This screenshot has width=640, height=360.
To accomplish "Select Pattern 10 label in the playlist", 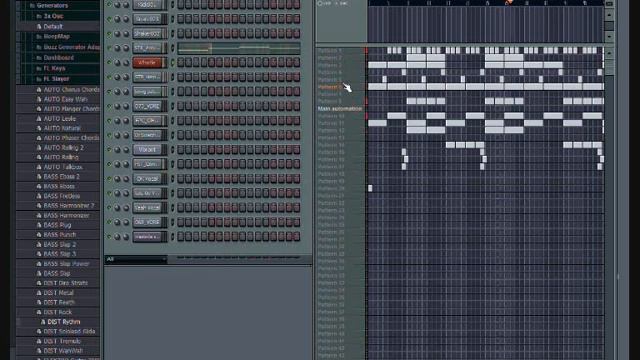I will coord(331,116).
